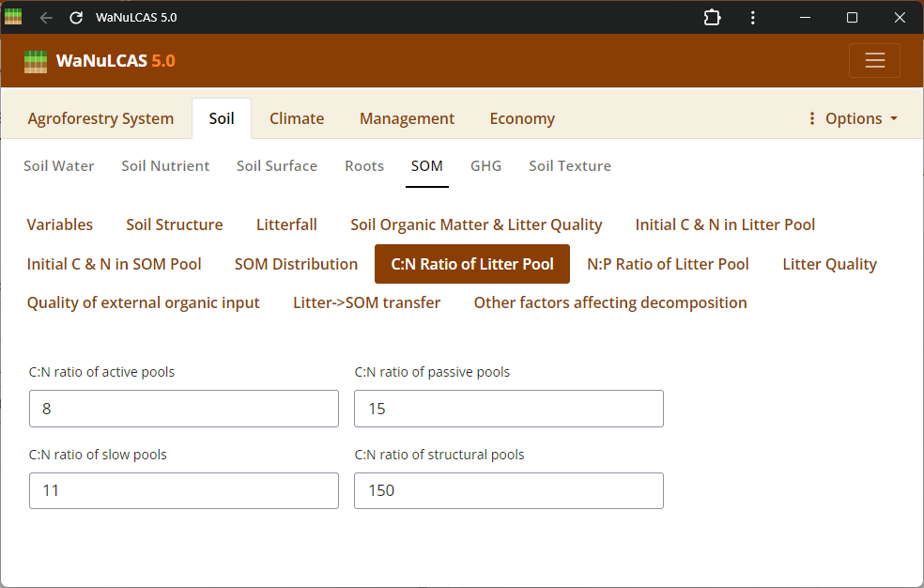Click the reload page icon
924x588 pixels.
click(76, 18)
